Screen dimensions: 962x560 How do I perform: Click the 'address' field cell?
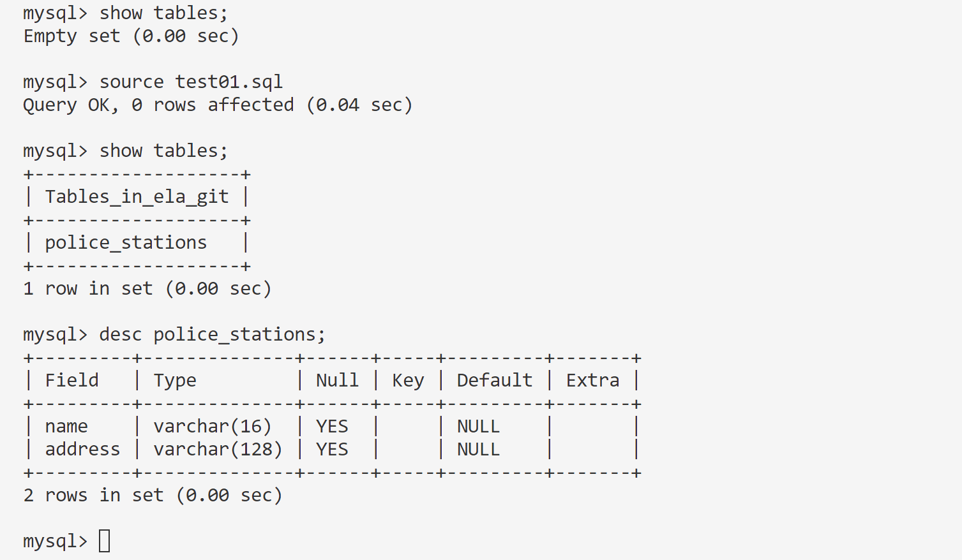(82, 449)
